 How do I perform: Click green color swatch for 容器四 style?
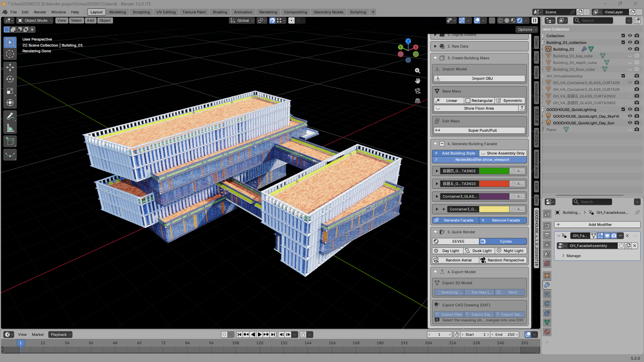click(494, 171)
